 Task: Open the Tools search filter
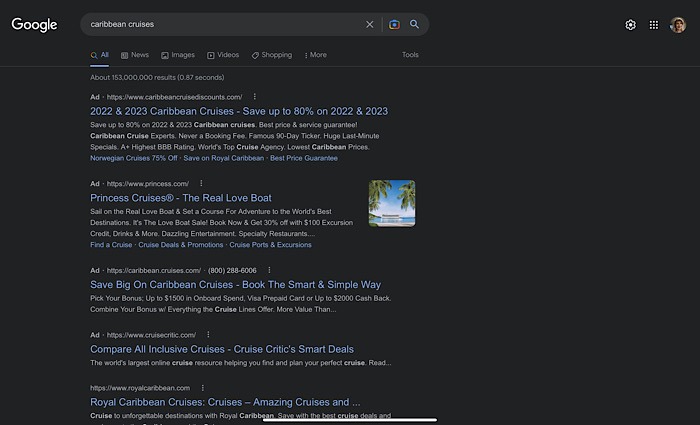pyautogui.click(x=410, y=55)
